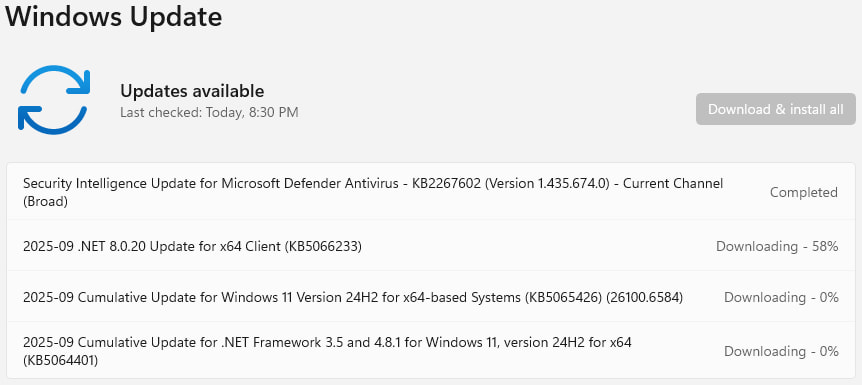Screen dimensions: 862x385
Task: Click the Last checked: Today, 8:30 PM text
Action: tap(209, 113)
